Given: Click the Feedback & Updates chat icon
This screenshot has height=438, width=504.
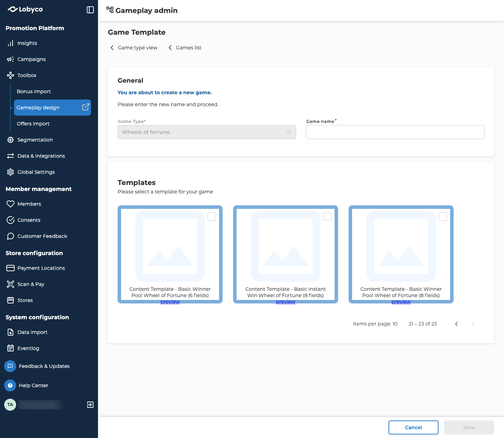Looking at the screenshot, I should pos(10,366).
